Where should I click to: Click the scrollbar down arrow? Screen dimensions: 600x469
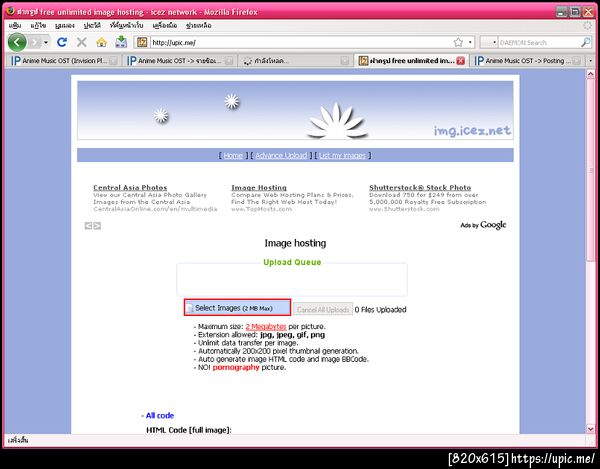pos(591,429)
